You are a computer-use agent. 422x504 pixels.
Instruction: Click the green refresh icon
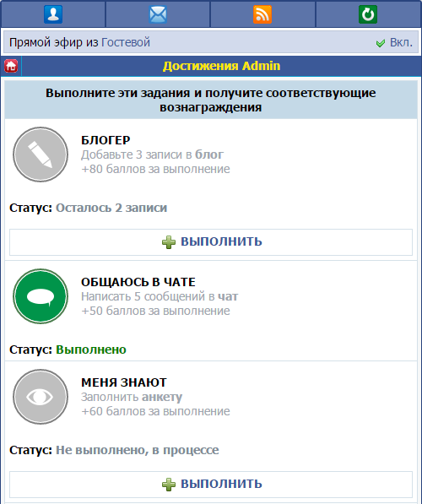tap(368, 14)
